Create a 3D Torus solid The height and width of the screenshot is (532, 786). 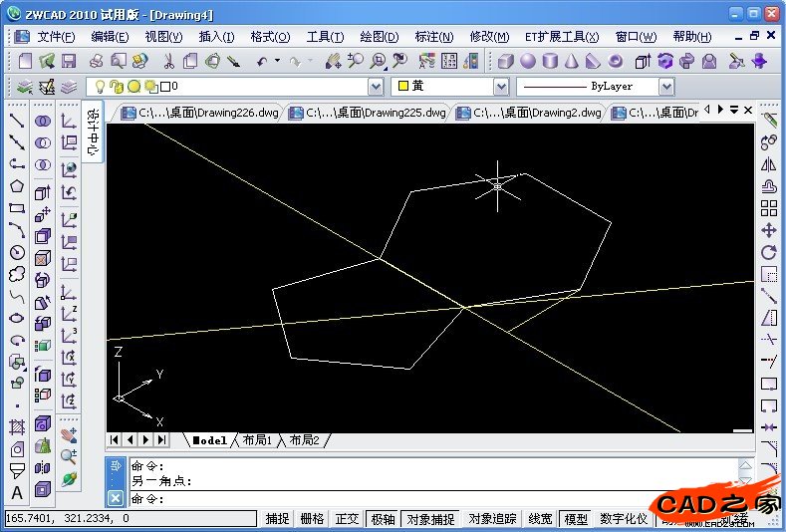616,61
